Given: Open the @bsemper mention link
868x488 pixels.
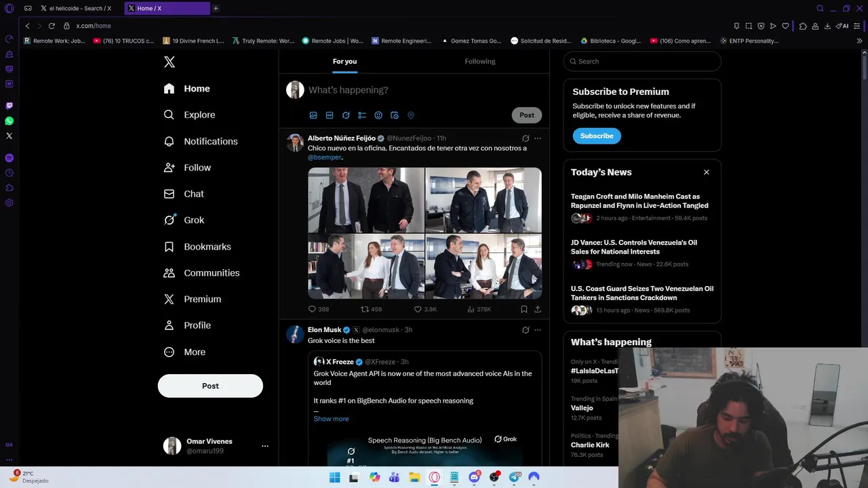Looking at the screenshot, I should 325,157.
